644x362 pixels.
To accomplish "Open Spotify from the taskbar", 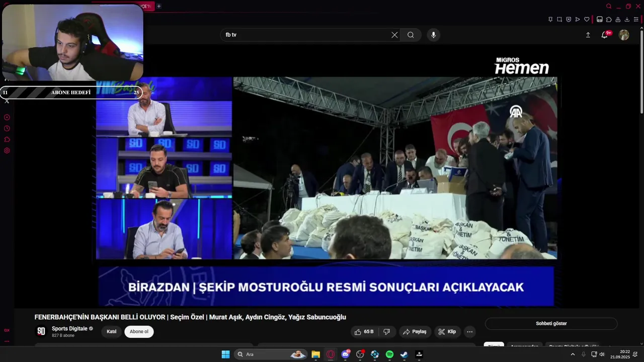I will tap(389, 354).
